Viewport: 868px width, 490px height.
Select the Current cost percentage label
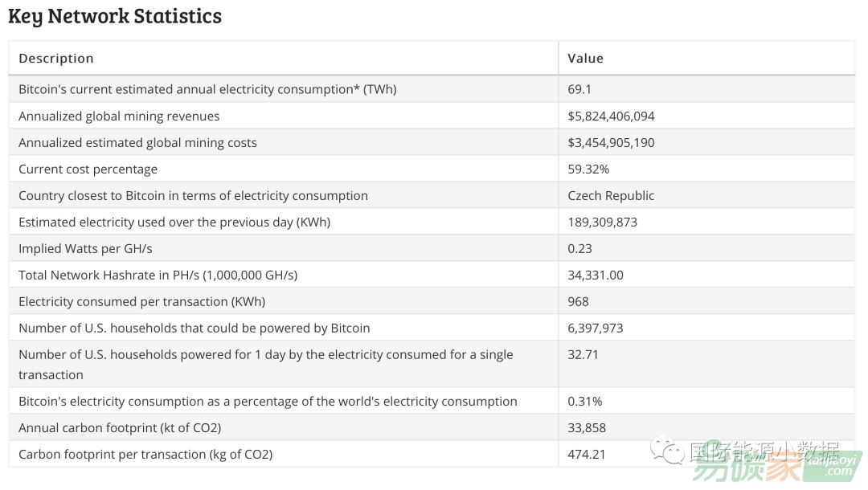(88, 169)
